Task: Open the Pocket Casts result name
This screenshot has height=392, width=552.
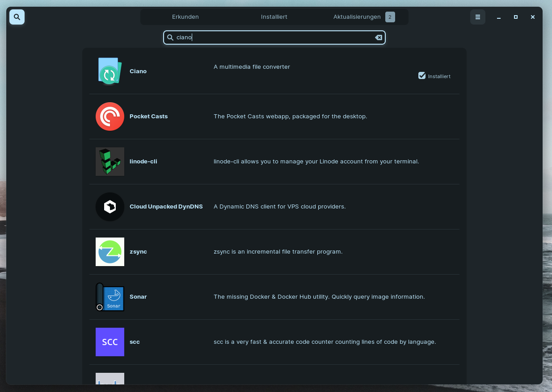Action: coord(149,117)
